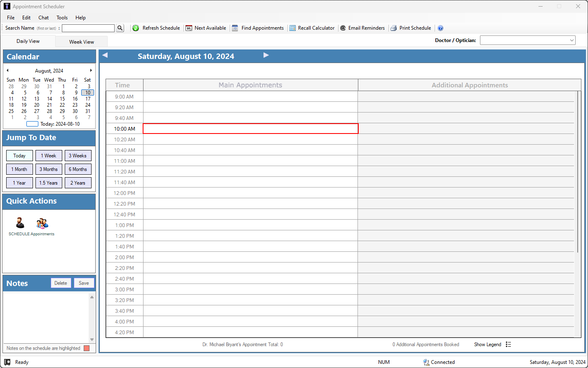Jump ahead 3 Months
The image size is (588, 368).
coord(49,169)
